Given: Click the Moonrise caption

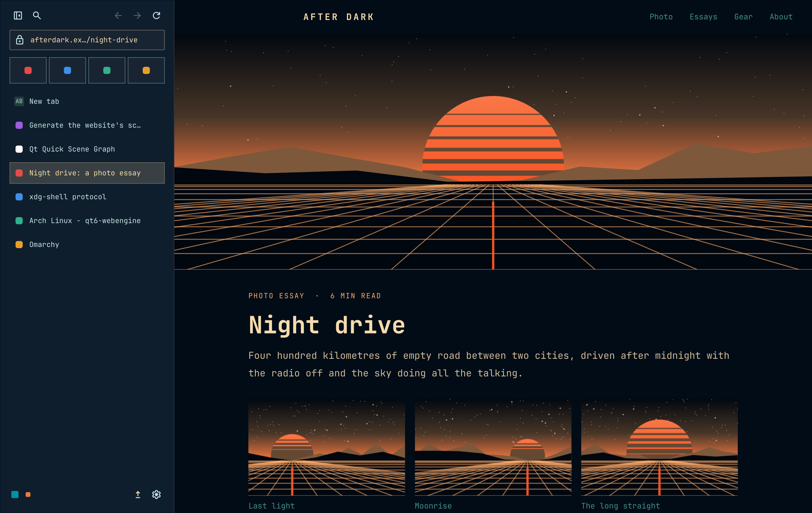Looking at the screenshot, I should (x=433, y=506).
